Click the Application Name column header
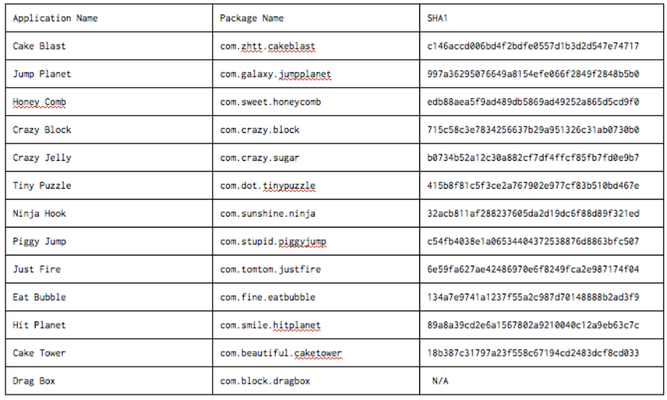The image size is (667, 400). 109,18
